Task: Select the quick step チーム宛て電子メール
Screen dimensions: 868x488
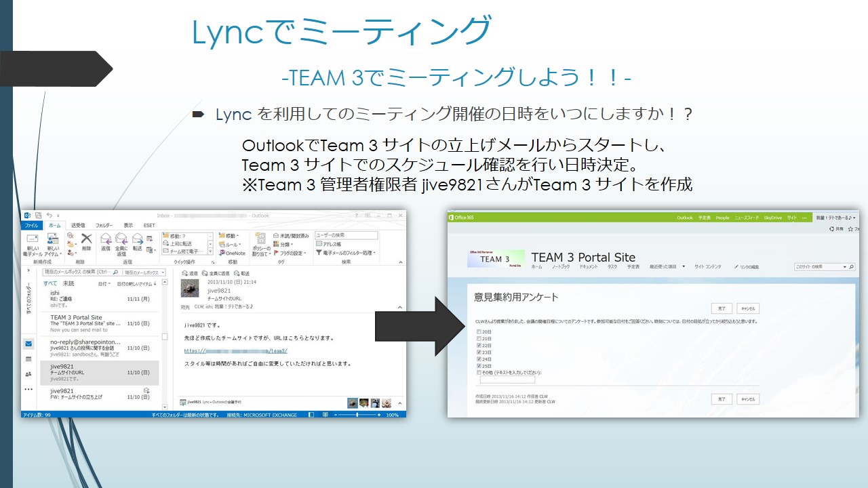Action: 184,252
